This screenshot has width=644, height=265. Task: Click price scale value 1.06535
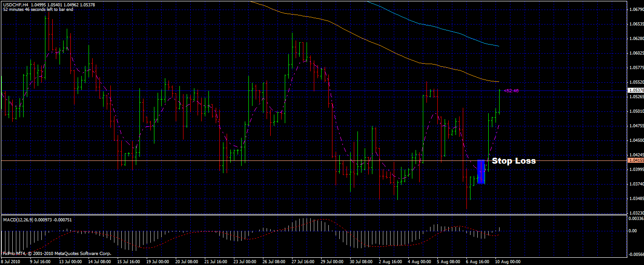pyautogui.click(x=636, y=24)
